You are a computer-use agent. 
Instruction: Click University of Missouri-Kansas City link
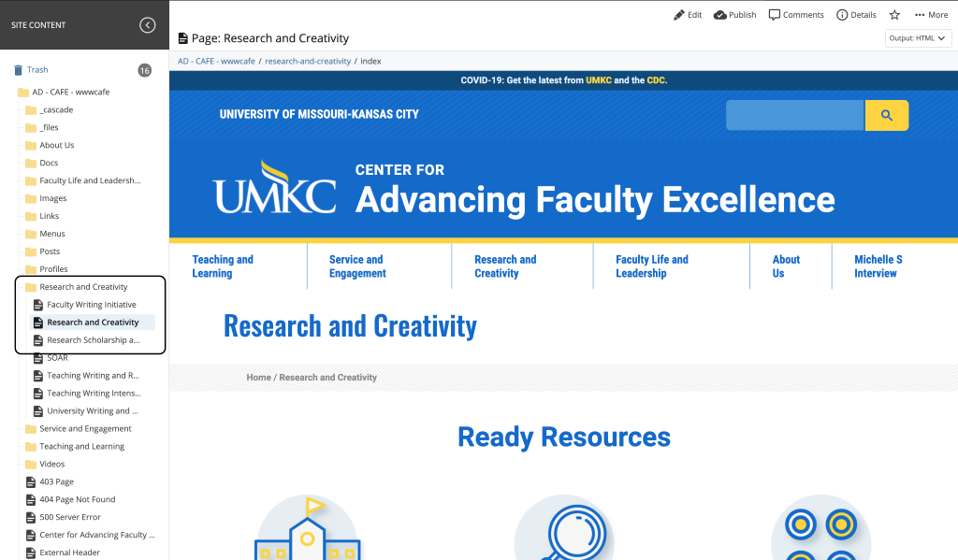(319, 114)
